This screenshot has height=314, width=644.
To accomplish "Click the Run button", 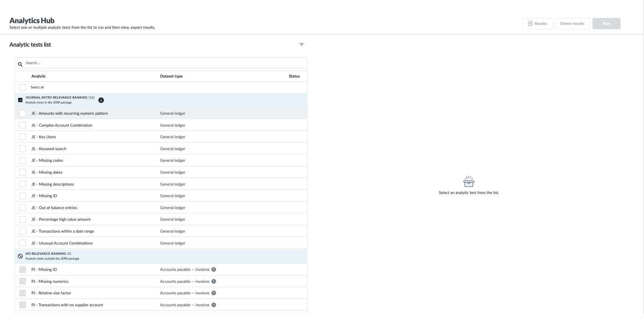I will click(606, 24).
